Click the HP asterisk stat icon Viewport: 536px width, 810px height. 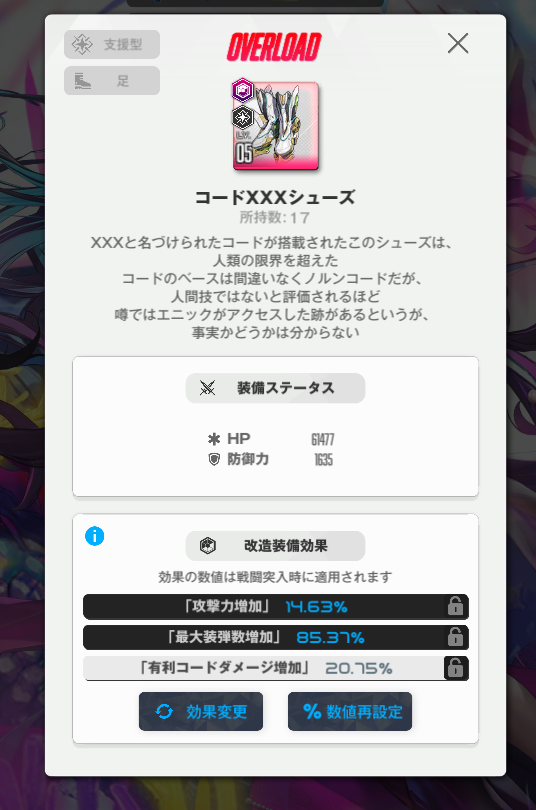click(214, 439)
